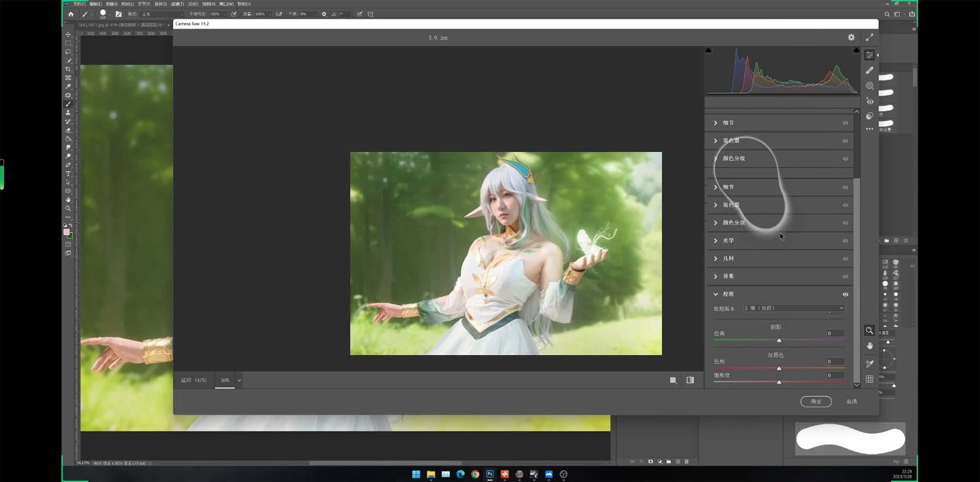Click the 取消 button

click(851, 402)
